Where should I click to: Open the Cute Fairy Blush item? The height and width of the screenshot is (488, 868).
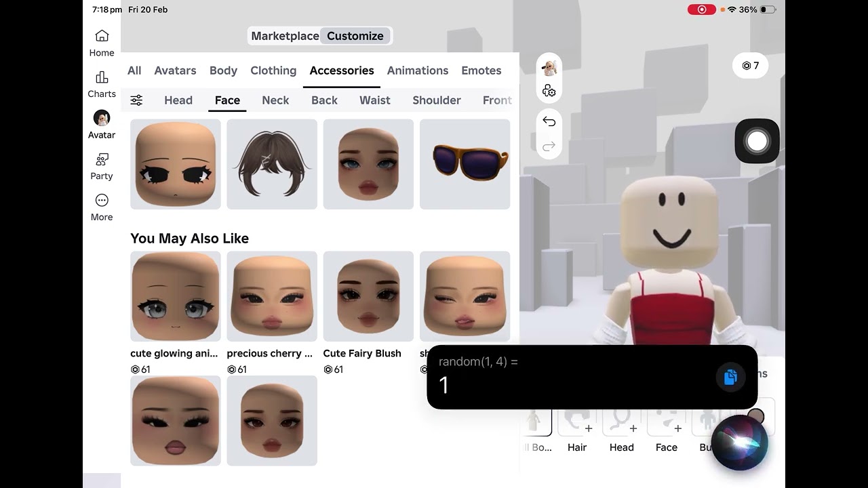pyautogui.click(x=368, y=296)
